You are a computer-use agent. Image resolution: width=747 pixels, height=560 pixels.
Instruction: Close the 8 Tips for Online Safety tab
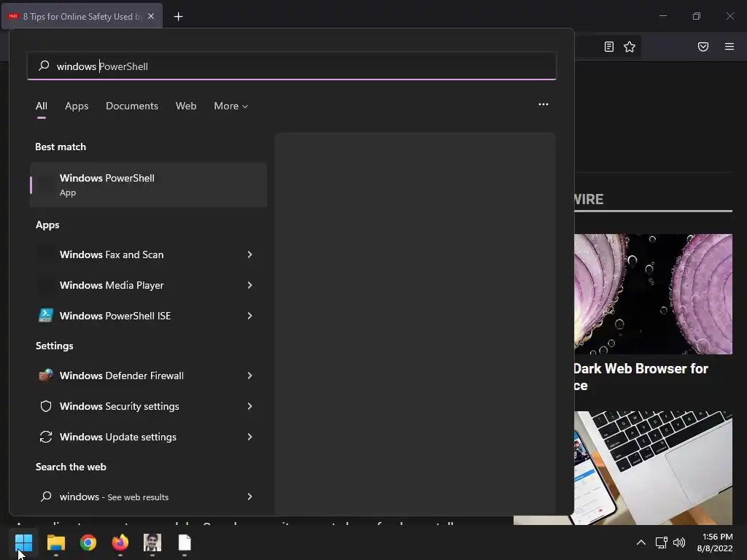[151, 16]
